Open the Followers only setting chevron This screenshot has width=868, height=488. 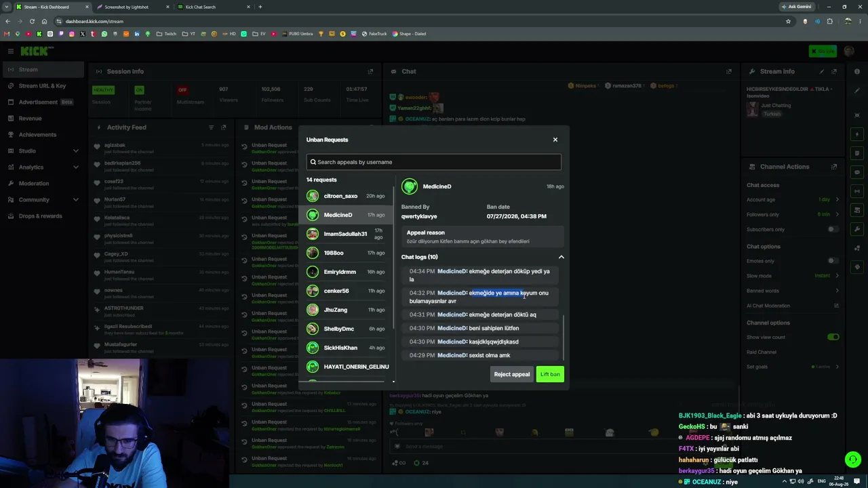pyautogui.click(x=837, y=214)
